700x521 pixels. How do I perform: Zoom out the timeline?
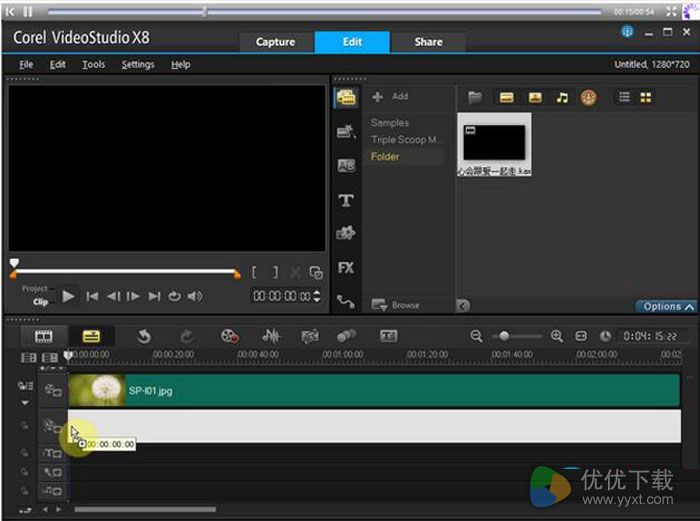(476, 336)
